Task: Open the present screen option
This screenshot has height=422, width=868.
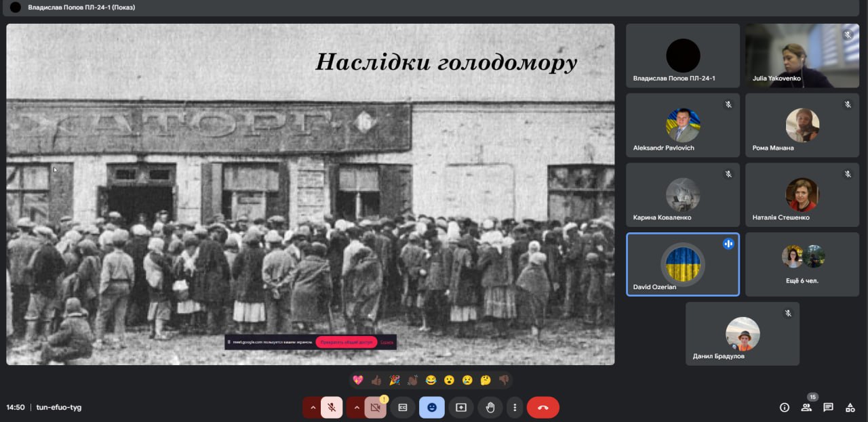Action: 461,407
